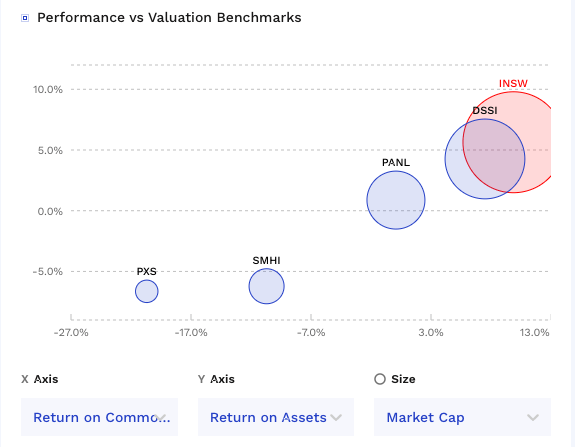Click the INSW ticker label
Screen dimensions: 575x447
[513, 84]
